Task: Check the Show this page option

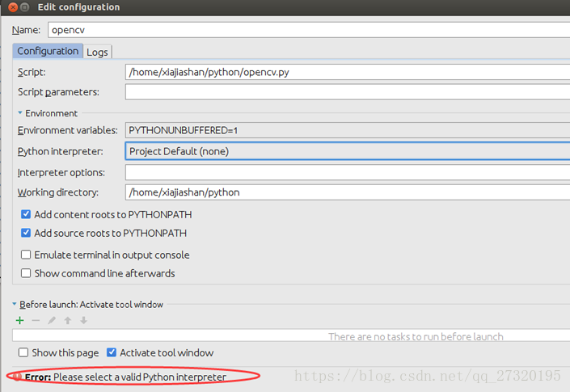Action: click(x=23, y=352)
